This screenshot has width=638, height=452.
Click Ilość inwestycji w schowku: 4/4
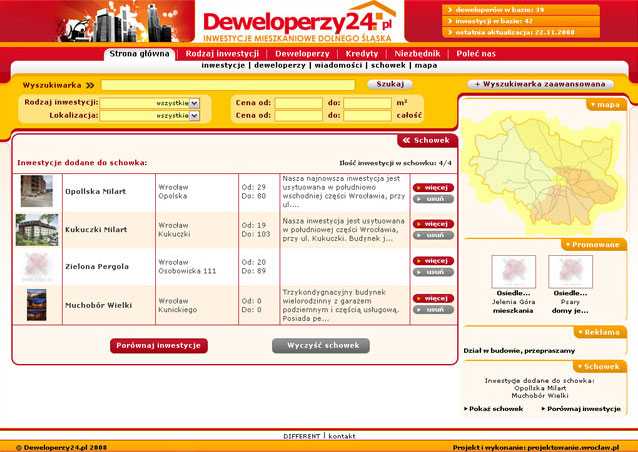click(395, 163)
